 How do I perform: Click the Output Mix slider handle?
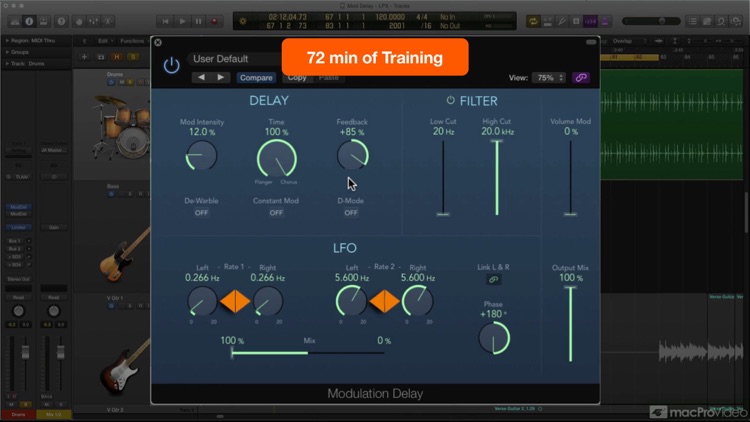[x=570, y=288]
